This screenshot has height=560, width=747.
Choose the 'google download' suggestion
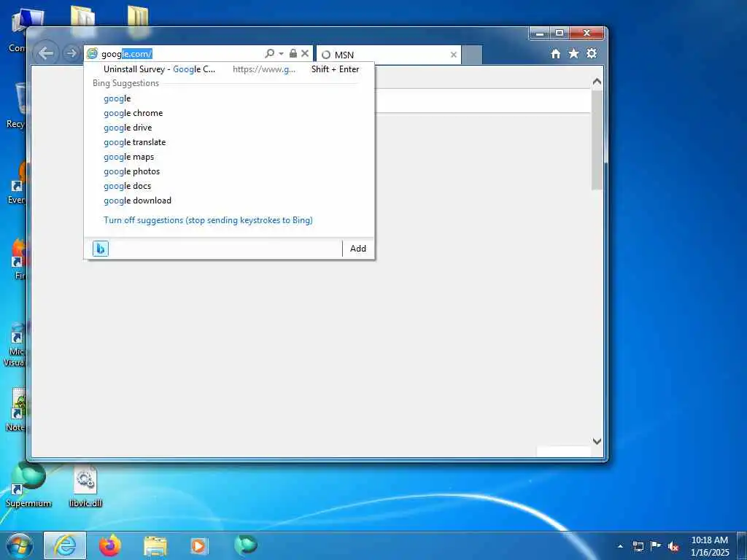(x=138, y=201)
